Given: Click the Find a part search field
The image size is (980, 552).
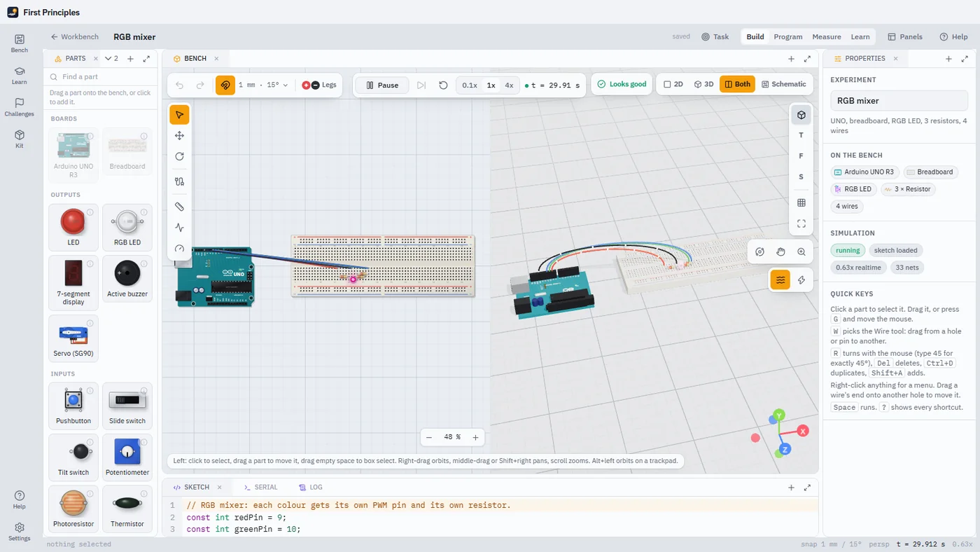Looking at the screenshot, I should [x=102, y=76].
